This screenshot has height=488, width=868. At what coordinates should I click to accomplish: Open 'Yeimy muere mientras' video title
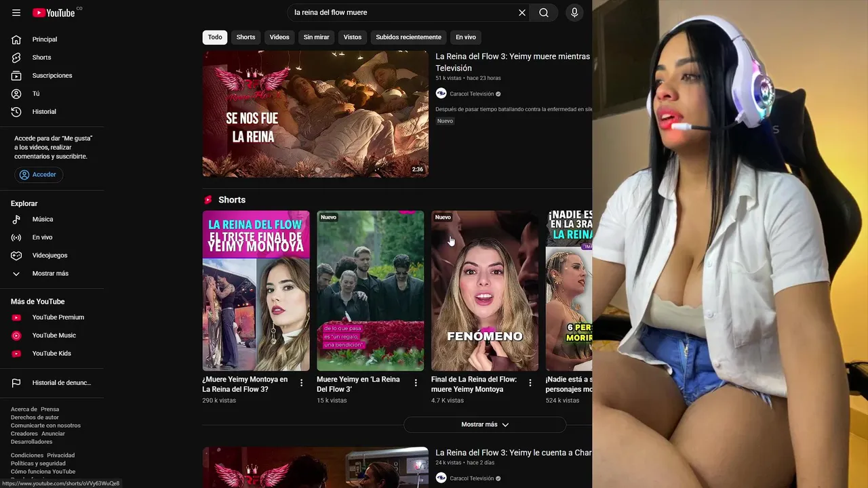[x=513, y=62]
